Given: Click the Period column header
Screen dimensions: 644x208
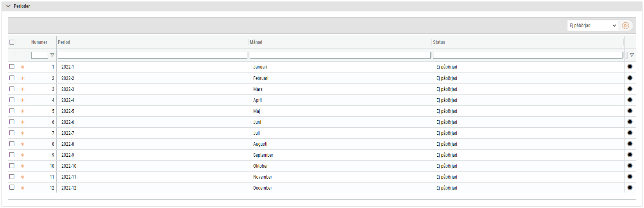Looking at the screenshot, I should (x=64, y=42).
